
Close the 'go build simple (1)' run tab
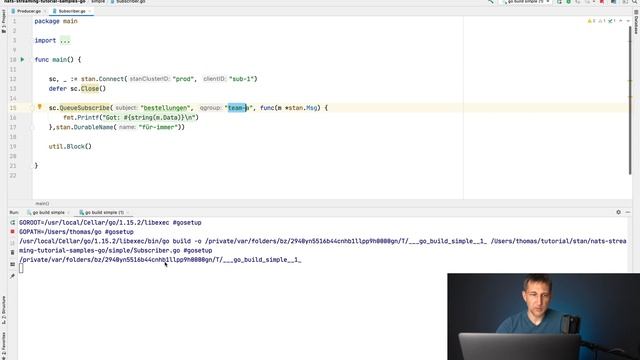128,213
